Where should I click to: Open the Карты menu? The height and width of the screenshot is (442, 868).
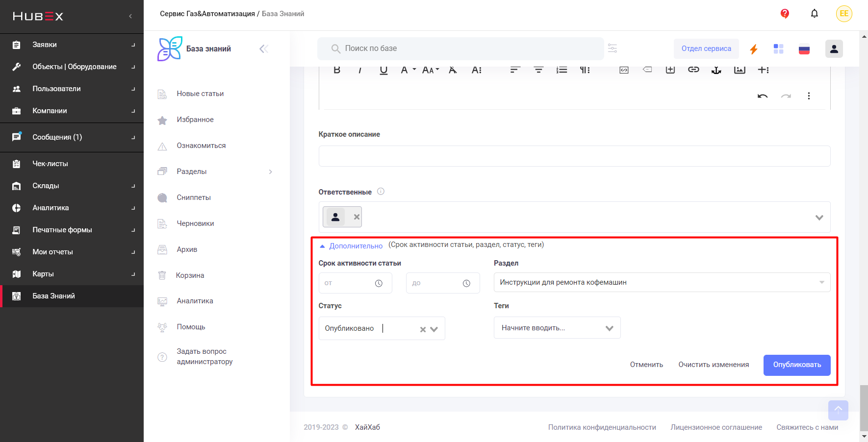point(72,274)
